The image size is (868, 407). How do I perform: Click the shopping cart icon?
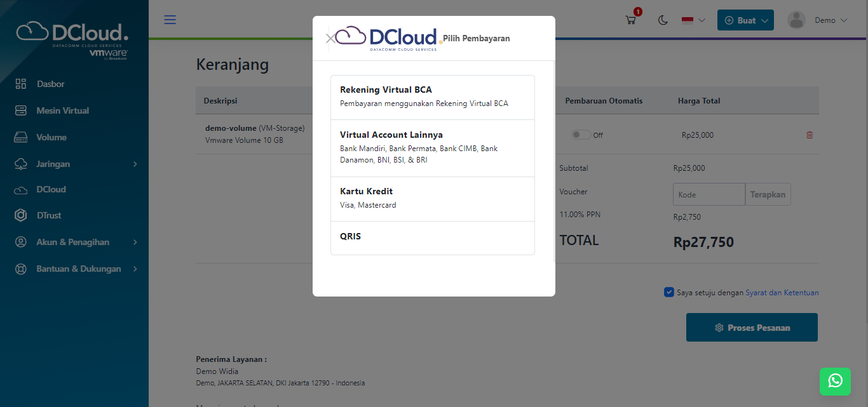click(x=630, y=20)
